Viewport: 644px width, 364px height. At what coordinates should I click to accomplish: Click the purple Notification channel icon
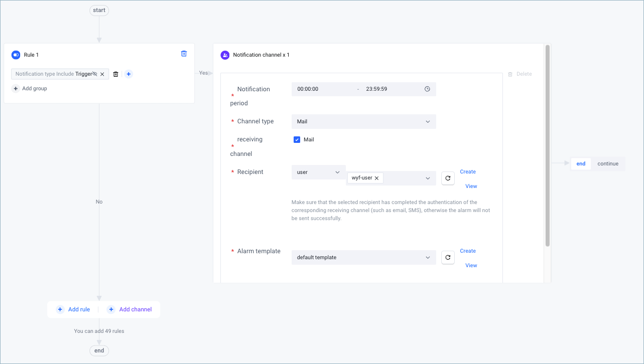tap(225, 55)
